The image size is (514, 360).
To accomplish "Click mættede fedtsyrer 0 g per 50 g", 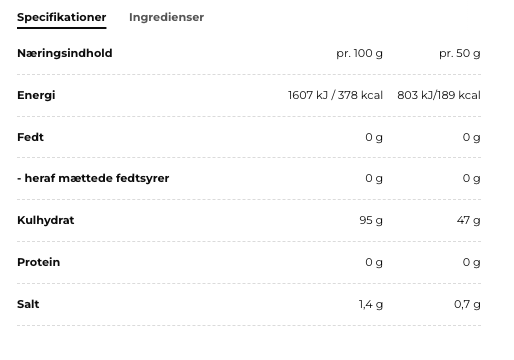I will (471, 179).
